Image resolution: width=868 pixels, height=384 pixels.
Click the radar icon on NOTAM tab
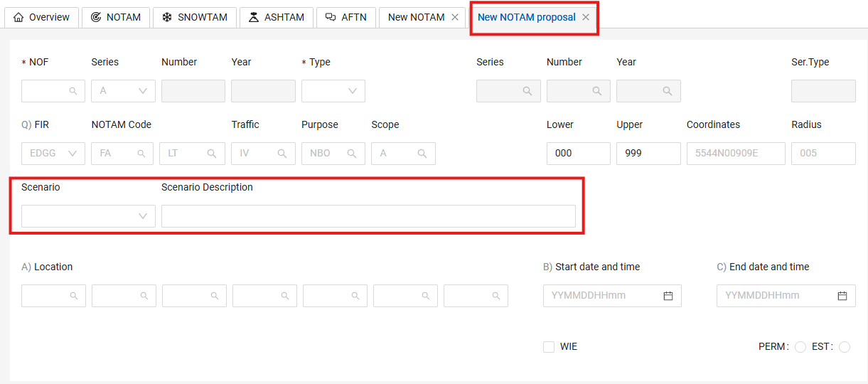(97, 17)
